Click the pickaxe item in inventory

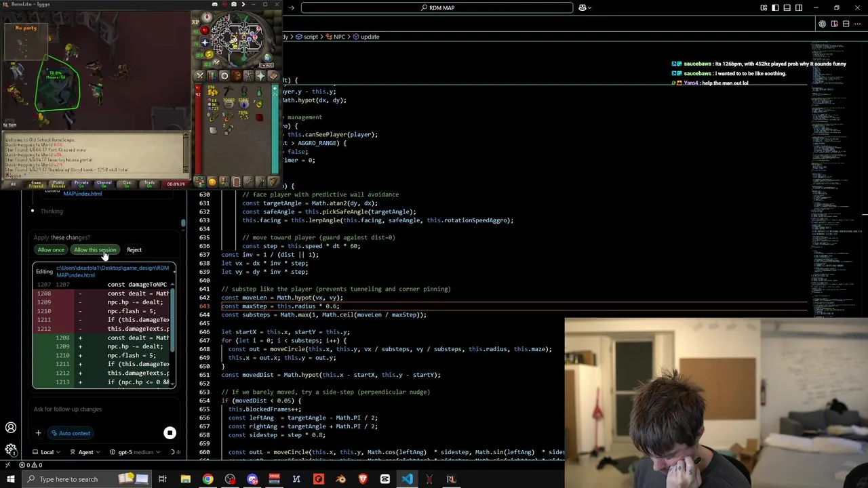tap(229, 91)
